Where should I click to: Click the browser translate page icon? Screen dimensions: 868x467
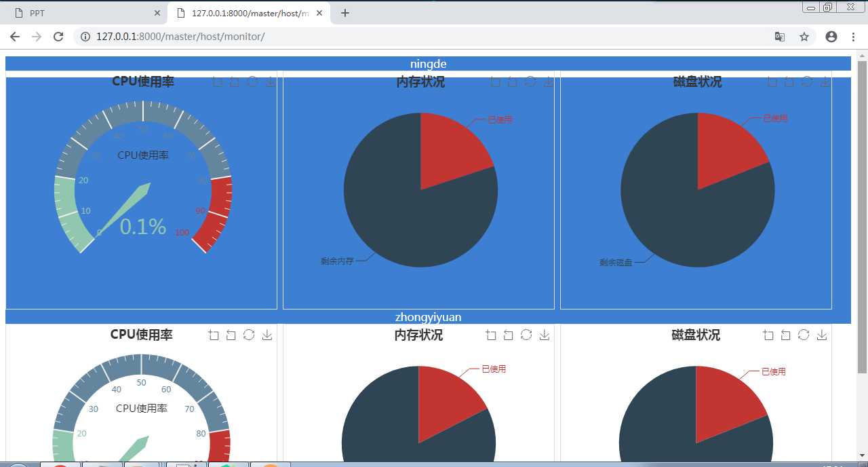780,37
